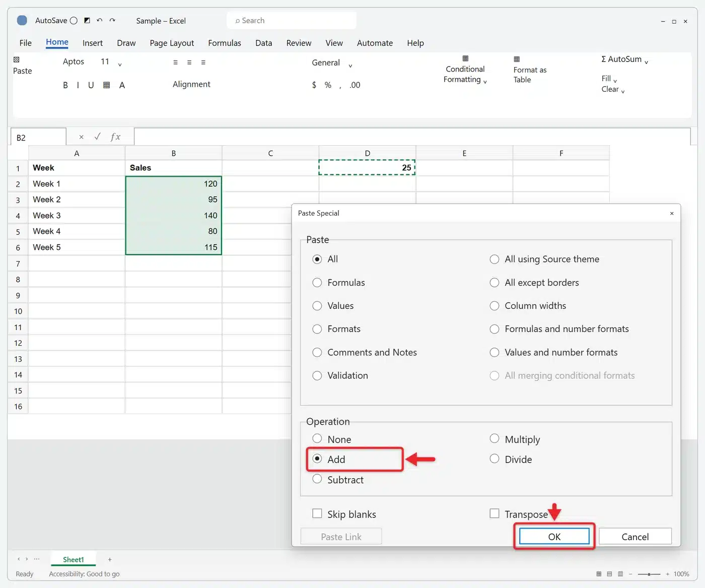Switch to Page Break Preview icon

(x=620, y=574)
